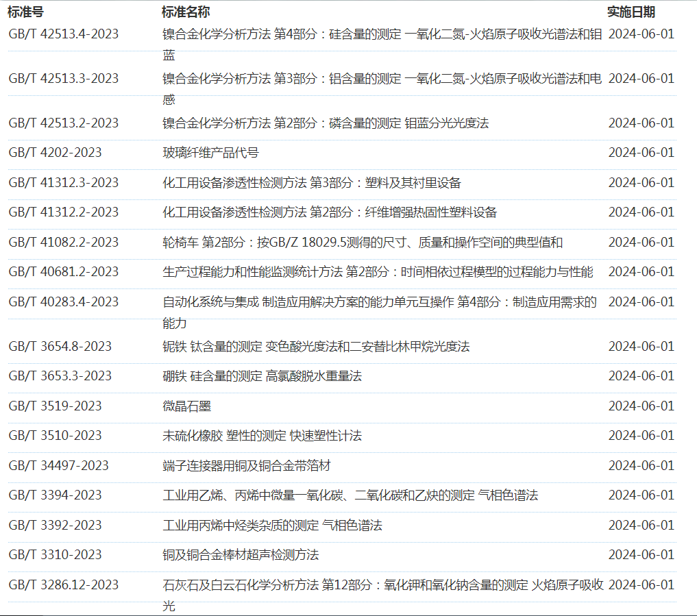Open the nickel alloy 铝含量的测定 standard title
The width and height of the screenshot is (697, 616).
pos(382,79)
